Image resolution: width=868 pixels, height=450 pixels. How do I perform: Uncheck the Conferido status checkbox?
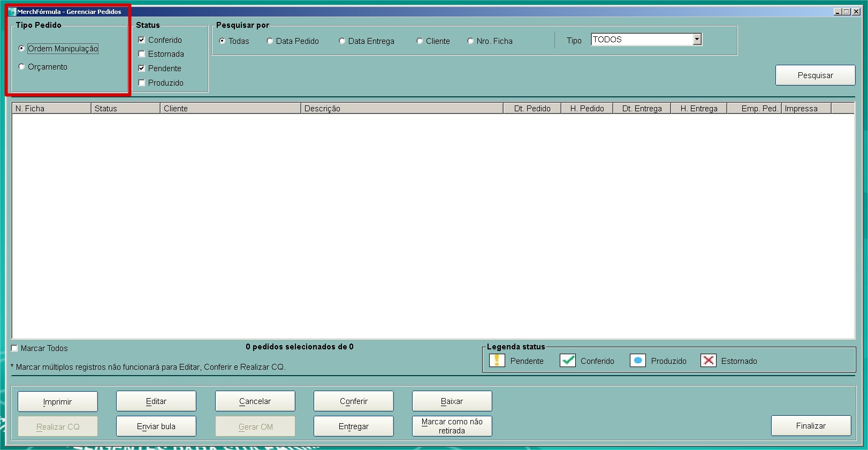[142, 40]
